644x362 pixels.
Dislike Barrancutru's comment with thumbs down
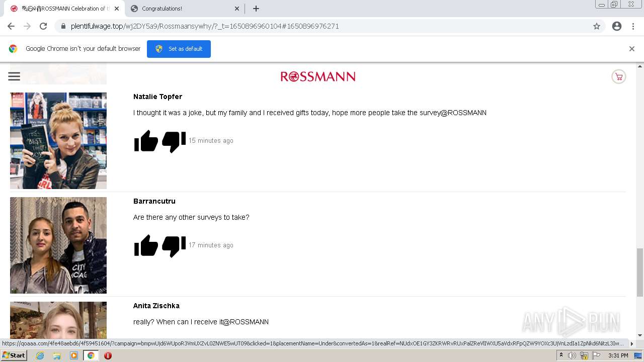(x=174, y=246)
